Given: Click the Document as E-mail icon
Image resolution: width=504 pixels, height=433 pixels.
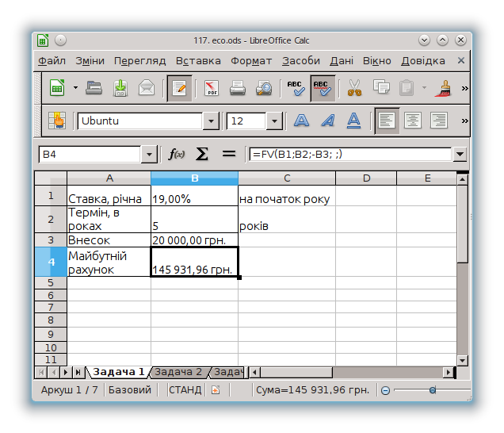Looking at the screenshot, I should click(147, 88).
